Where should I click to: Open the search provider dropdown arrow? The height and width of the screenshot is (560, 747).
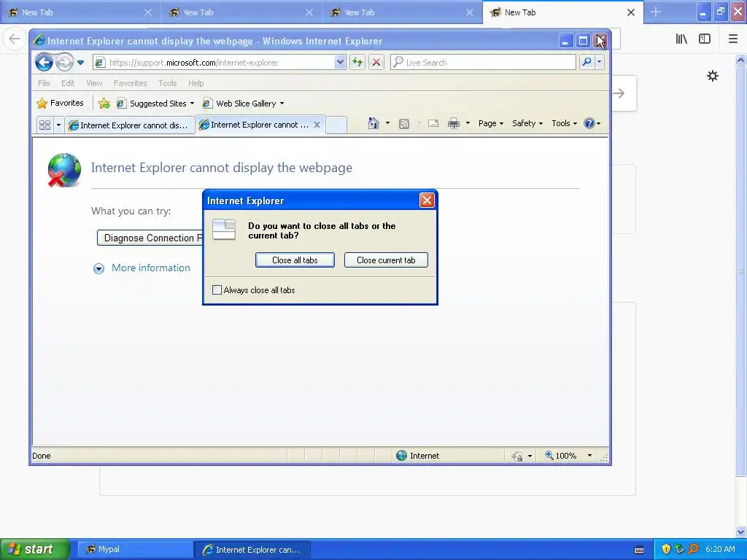pyautogui.click(x=600, y=62)
